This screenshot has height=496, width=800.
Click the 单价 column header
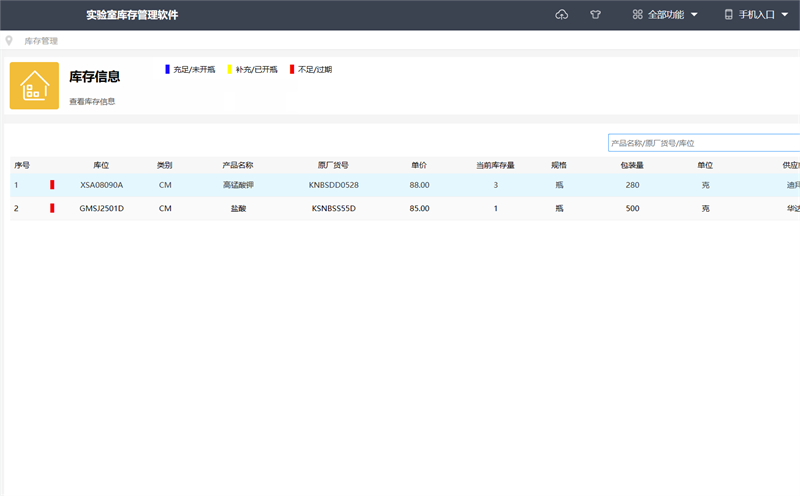pyautogui.click(x=419, y=165)
